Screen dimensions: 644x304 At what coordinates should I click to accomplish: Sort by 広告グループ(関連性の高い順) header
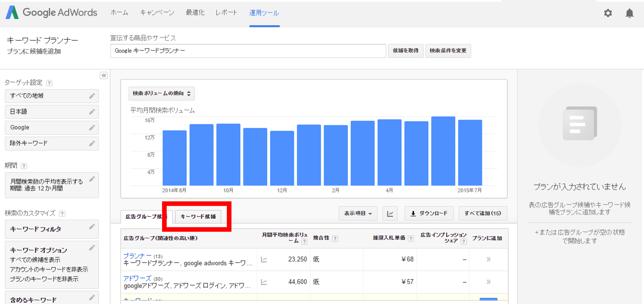point(161,238)
